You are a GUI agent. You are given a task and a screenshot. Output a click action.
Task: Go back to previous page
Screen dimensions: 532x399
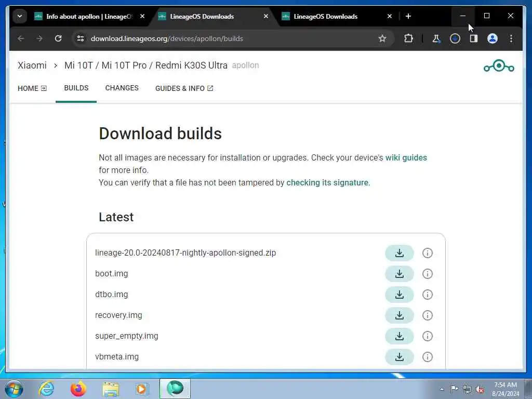point(21,38)
